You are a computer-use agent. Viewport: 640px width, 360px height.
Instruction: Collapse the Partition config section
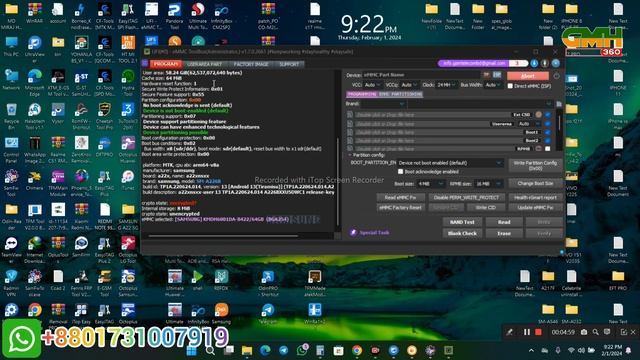click(350, 155)
